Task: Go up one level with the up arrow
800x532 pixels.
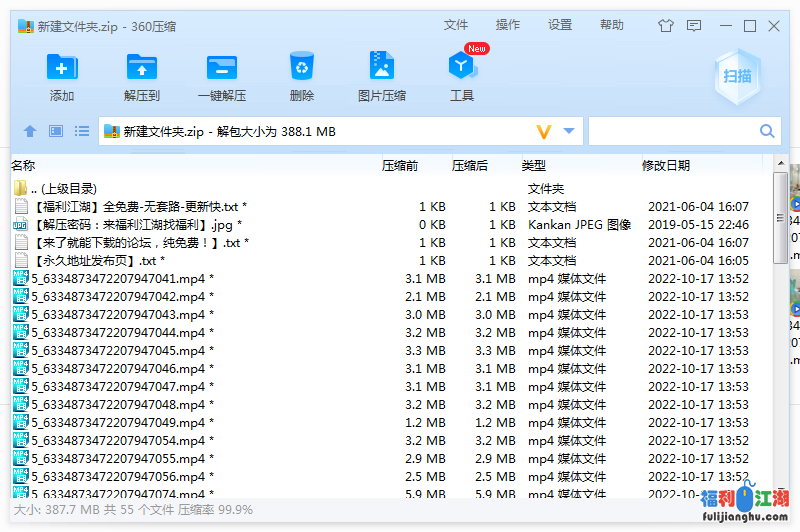Action: (x=30, y=131)
